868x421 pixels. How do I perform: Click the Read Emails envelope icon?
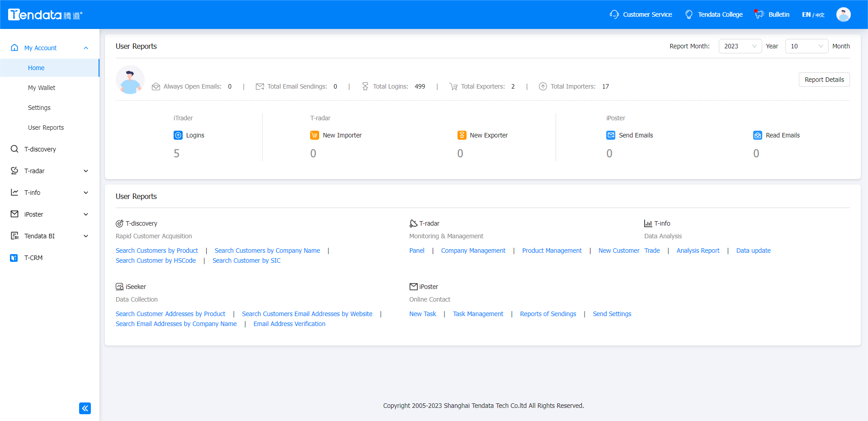tap(758, 135)
